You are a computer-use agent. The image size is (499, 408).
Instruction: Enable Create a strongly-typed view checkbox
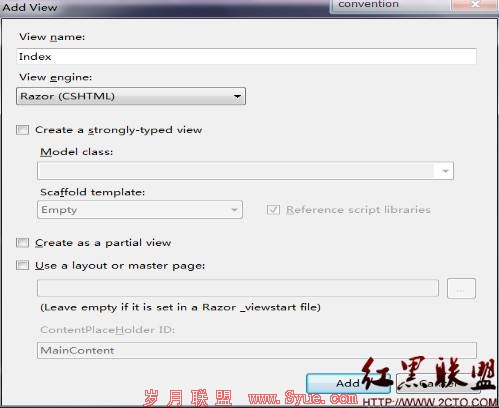23,130
